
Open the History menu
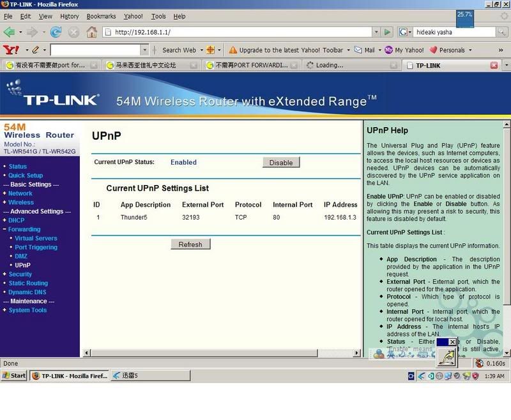pyautogui.click(x=70, y=17)
